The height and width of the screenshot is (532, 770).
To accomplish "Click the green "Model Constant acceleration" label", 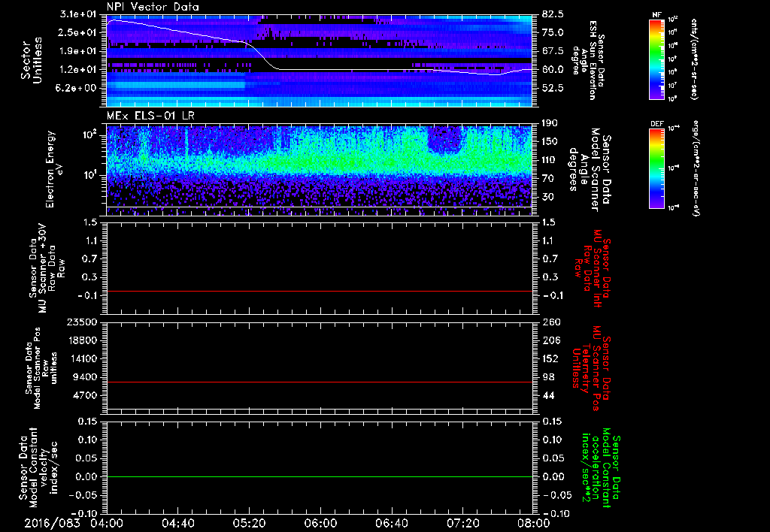I will 601,467.
